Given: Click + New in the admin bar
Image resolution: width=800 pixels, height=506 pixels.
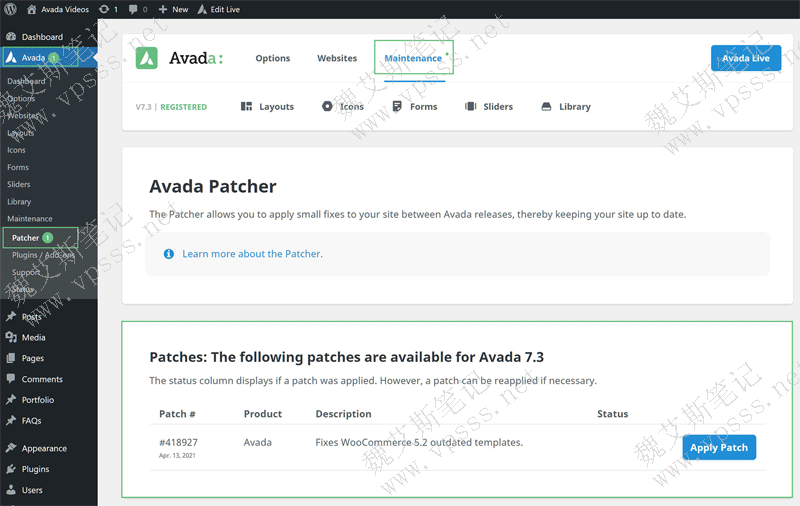Looking at the screenshot, I should pos(173,9).
